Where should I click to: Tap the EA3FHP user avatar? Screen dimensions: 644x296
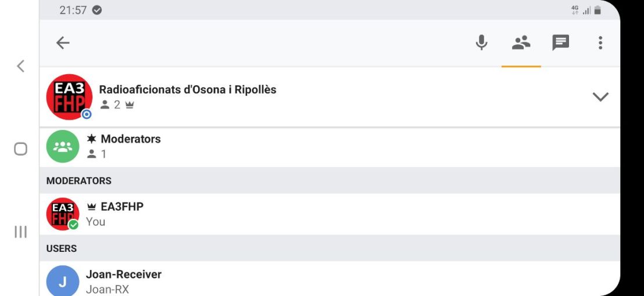(62, 214)
